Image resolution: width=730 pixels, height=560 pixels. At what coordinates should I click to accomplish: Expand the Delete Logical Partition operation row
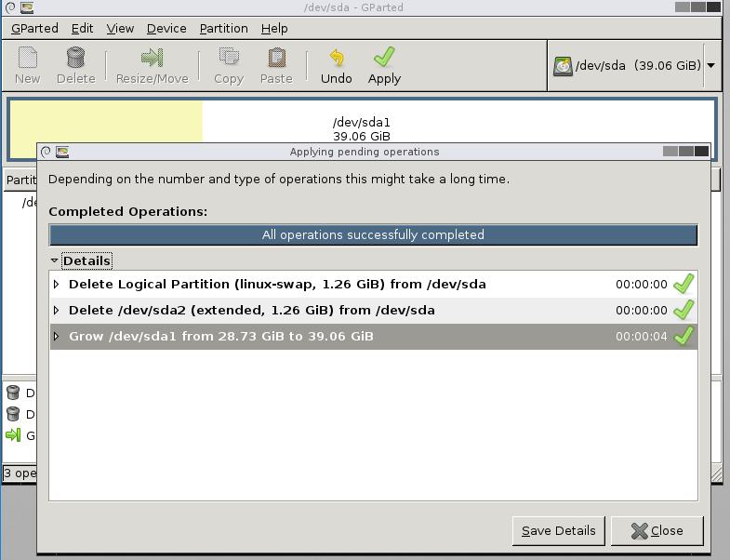tap(57, 285)
